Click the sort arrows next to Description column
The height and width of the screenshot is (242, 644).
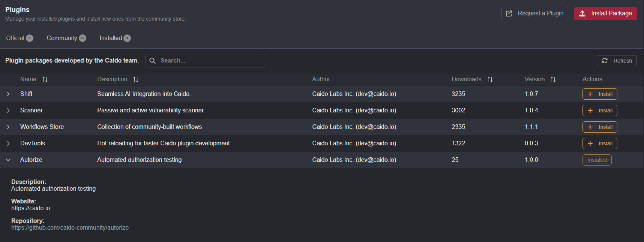pos(136,79)
